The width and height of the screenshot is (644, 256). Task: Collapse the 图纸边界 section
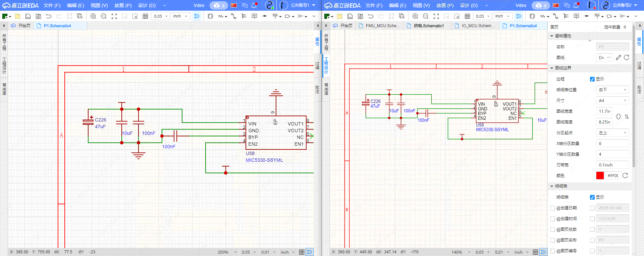click(x=552, y=68)
